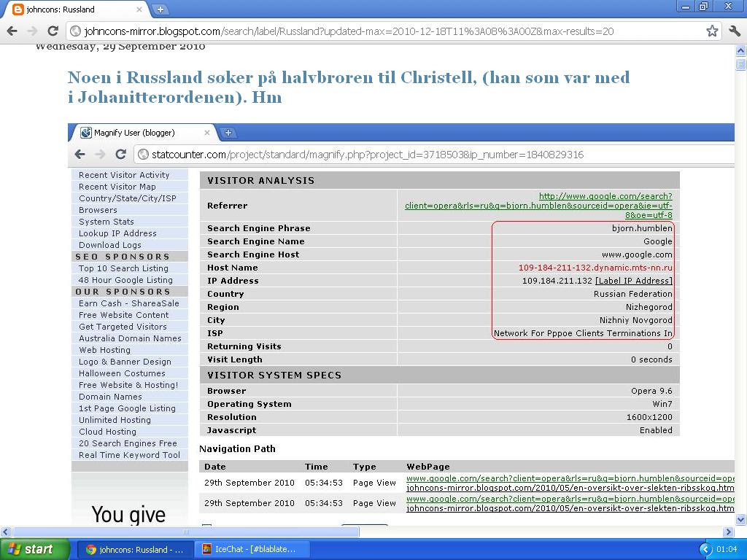The width and height of the screenshot is (747, 560).
Task: Switch to johncons: Russland taskbar item
Action: 135,550
